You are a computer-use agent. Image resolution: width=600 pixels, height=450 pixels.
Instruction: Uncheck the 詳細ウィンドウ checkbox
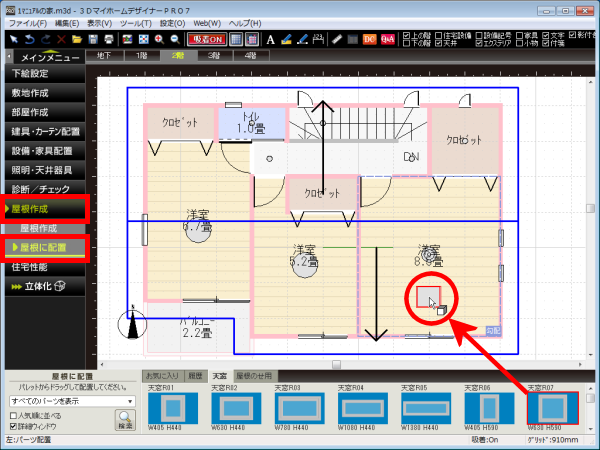(x=12, y=426)
